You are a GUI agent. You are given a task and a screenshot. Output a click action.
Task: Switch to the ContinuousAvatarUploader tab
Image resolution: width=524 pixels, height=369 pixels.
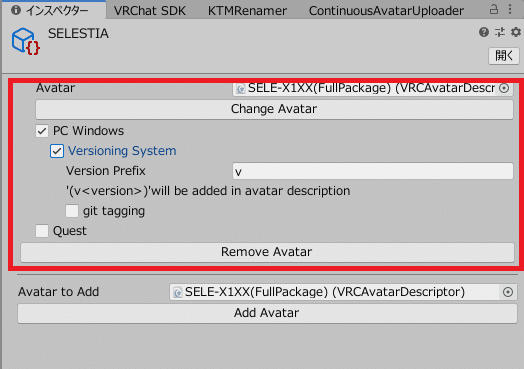(x=386, y=11)
